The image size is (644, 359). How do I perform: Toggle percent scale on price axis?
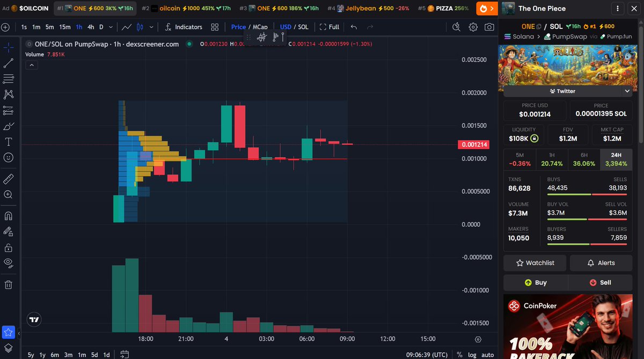pos(459,354)
